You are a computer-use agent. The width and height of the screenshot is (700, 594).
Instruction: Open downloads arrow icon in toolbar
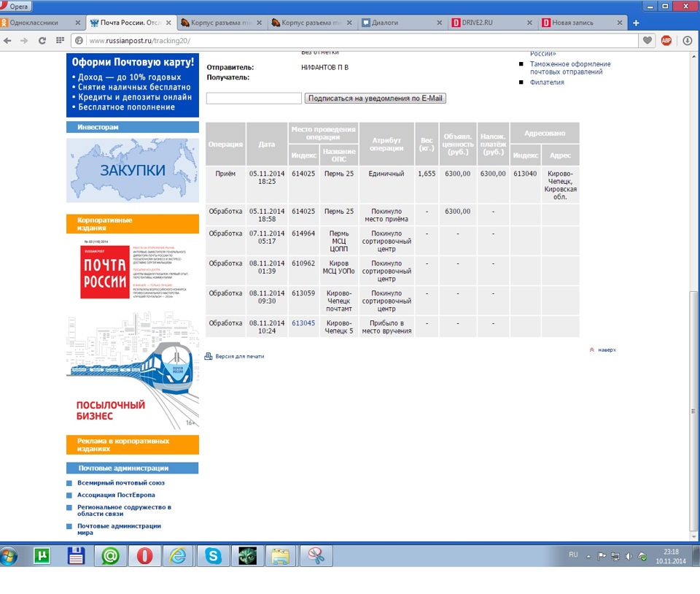687,41
